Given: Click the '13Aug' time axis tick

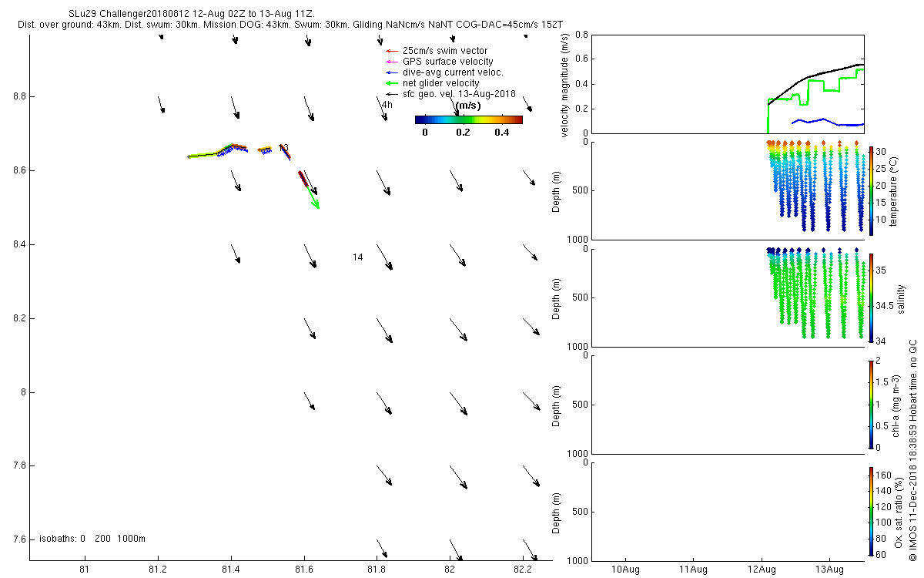Looking at the screenshot, I should 829,570.
